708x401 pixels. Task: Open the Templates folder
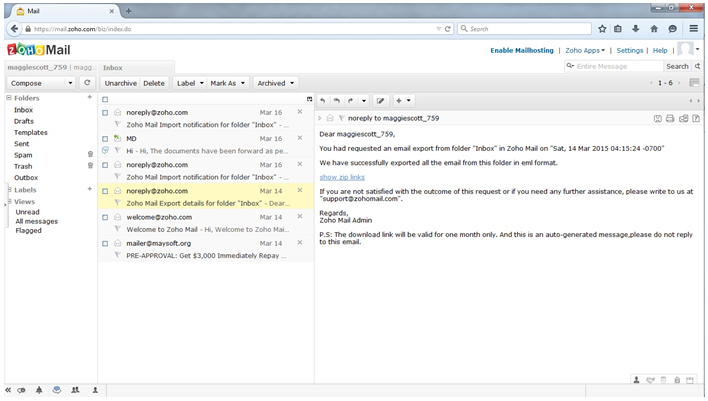31,132
